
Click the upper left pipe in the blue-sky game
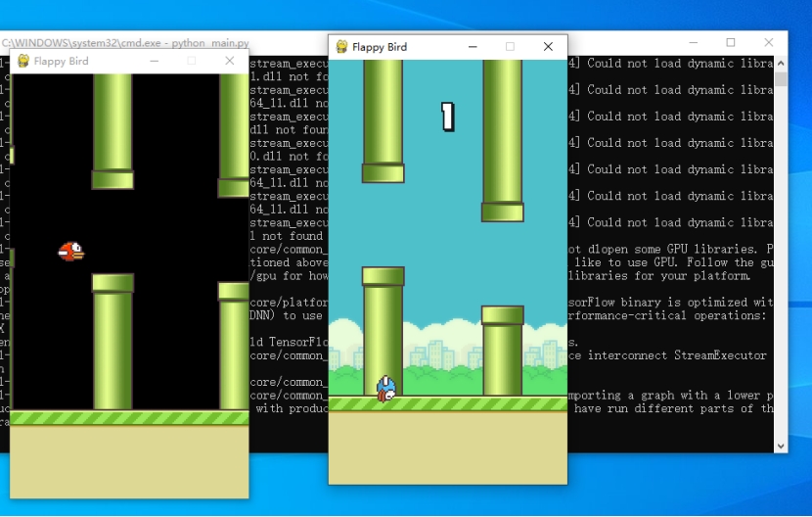[383, 121]
